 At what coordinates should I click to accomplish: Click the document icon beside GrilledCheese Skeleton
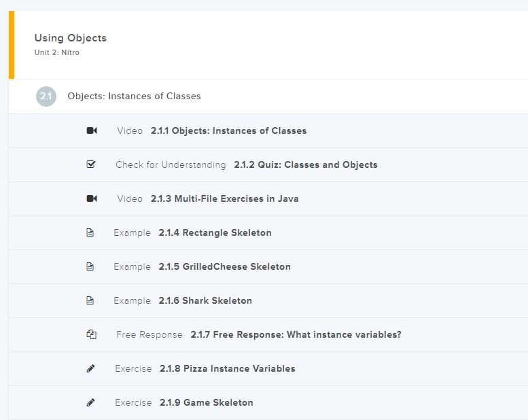(90, 266)
